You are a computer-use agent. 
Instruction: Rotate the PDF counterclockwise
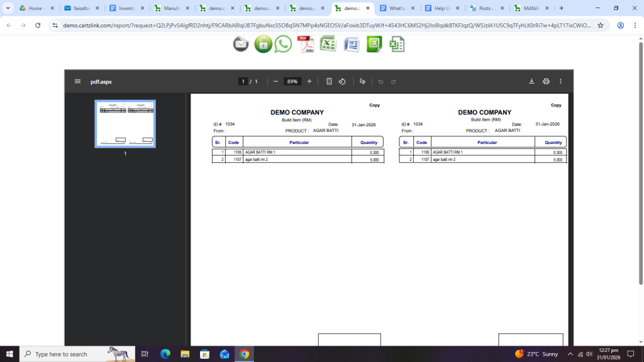point(342,82)
